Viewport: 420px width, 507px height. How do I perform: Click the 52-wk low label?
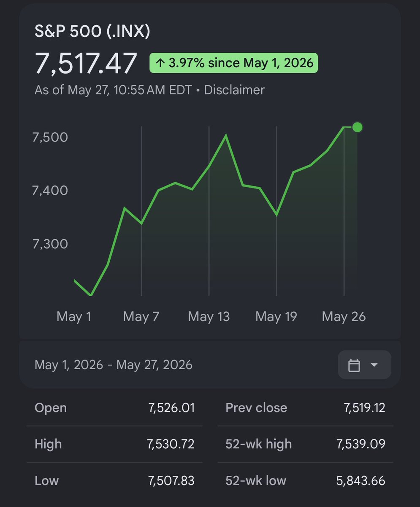(x=256, y=480)
